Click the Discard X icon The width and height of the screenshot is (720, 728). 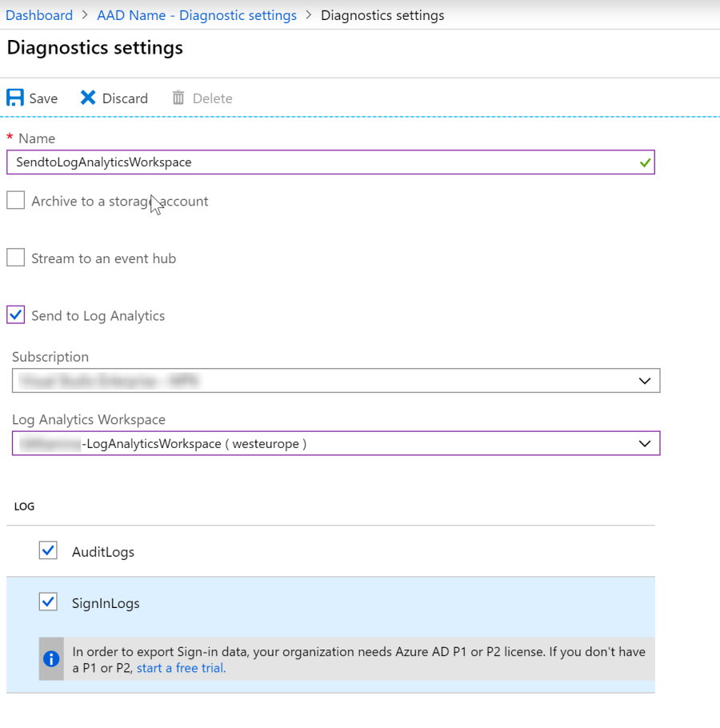coord(87,98)
